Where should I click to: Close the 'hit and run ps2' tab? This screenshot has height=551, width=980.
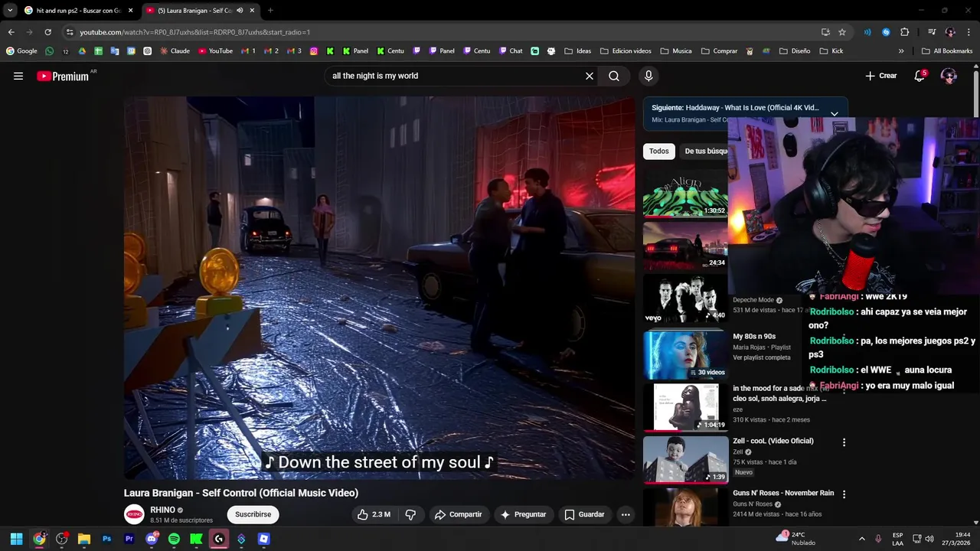click(130, 11)
